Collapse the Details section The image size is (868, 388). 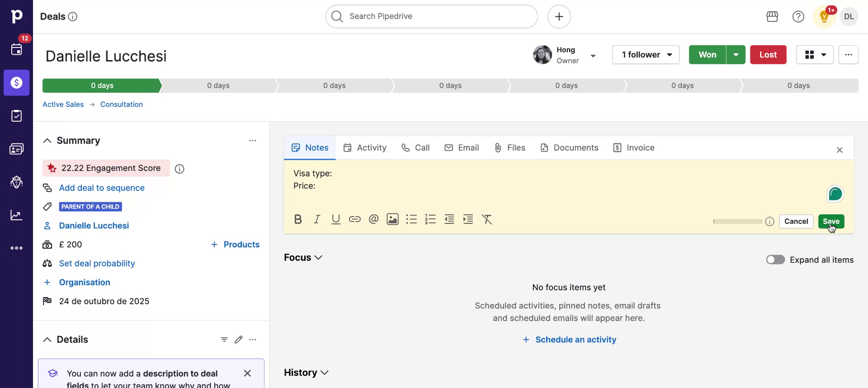tap(47, 340)
